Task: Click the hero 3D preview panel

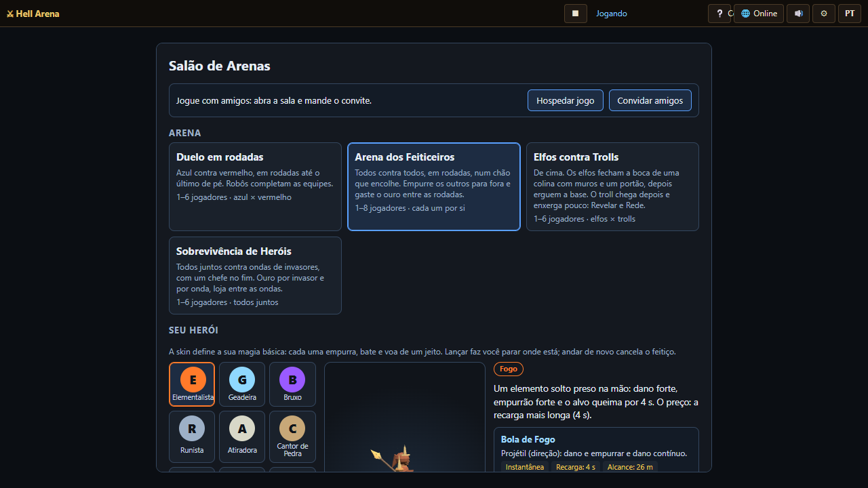Action: coord(405,417)
